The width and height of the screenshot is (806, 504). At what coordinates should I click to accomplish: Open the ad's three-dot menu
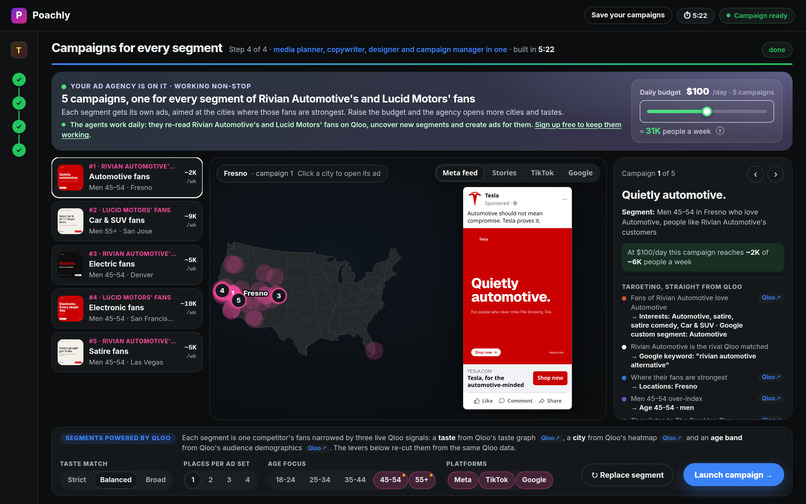(564, 199)
